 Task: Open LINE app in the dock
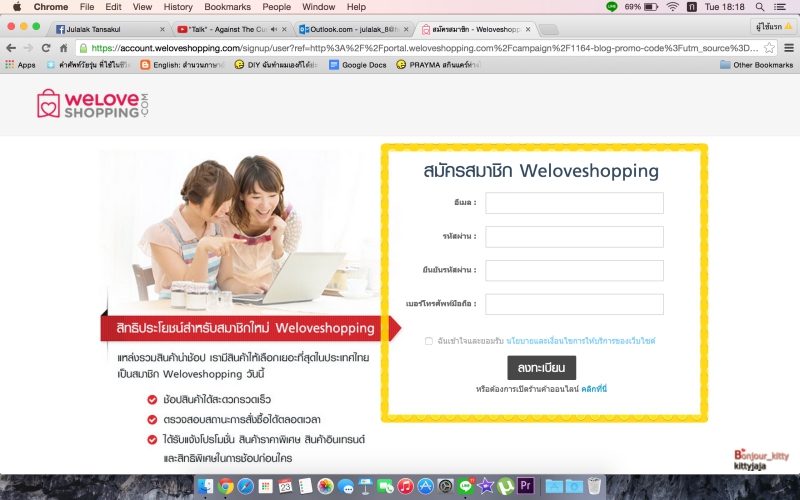click(x=465, y=486)
